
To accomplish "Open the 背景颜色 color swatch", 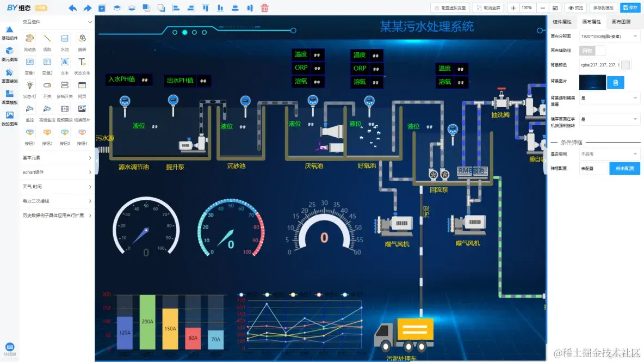I will pyautogui.click(x=625, y=64).
